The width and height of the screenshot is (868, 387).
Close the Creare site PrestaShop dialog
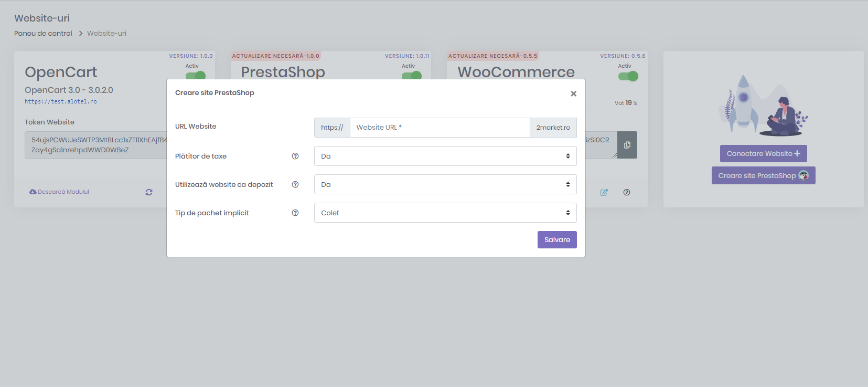coord(573,93)
